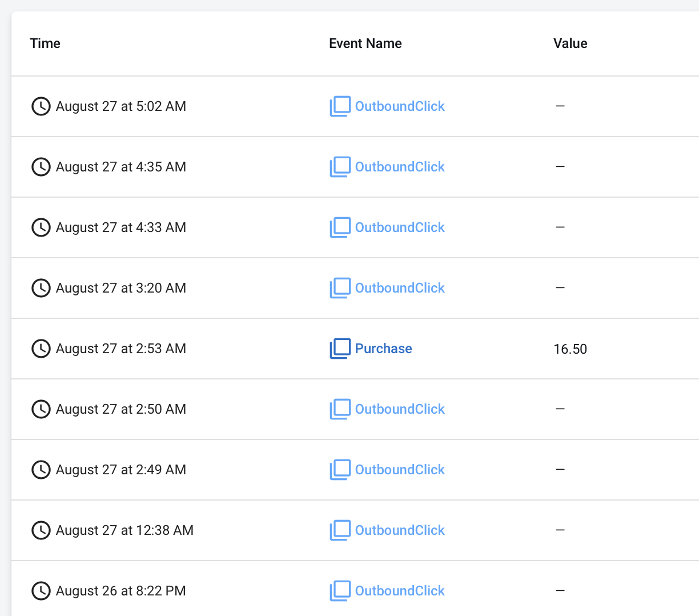
Task: Click the clock icon for August 26 at 8:22 PM
Action: [x=41, y=591]
